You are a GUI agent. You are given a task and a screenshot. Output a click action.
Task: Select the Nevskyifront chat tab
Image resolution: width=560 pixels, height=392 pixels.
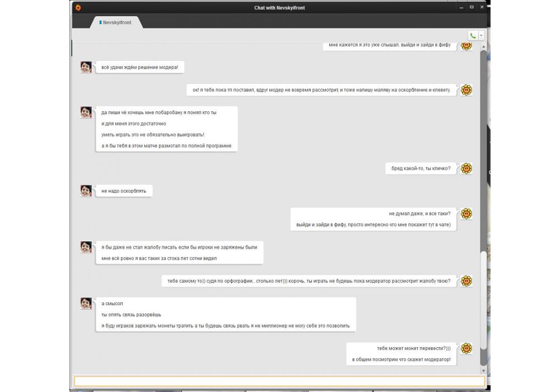[x=116, y=22]
